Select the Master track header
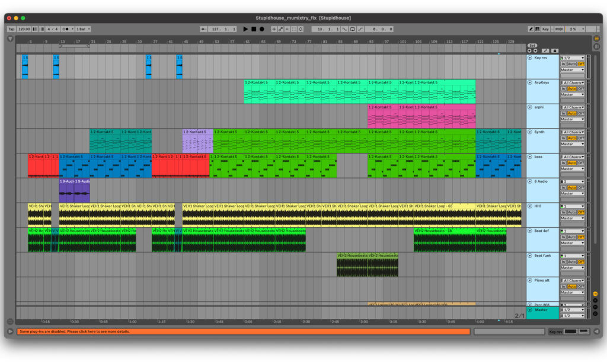This screenshot has height=364, width=607. pyautogui.click(x=542, y=312)
